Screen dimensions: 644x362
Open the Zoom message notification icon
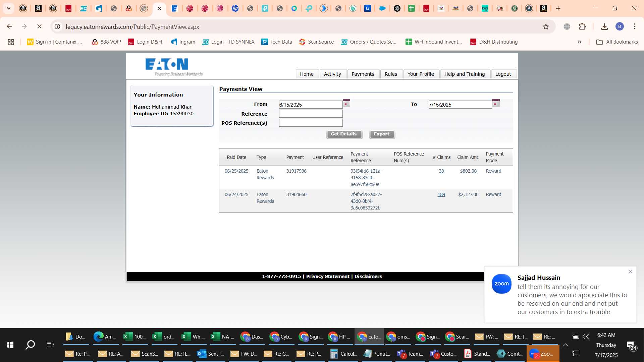502,284
